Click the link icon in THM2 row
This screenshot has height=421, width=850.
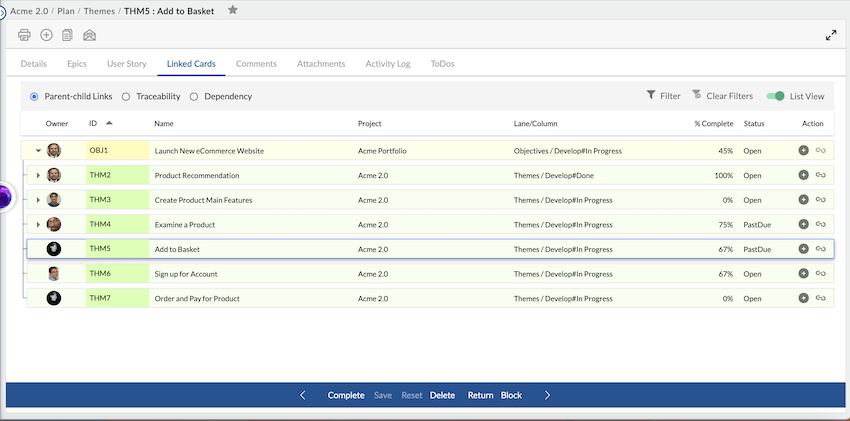pyautogui.click(x=821, y=175)
